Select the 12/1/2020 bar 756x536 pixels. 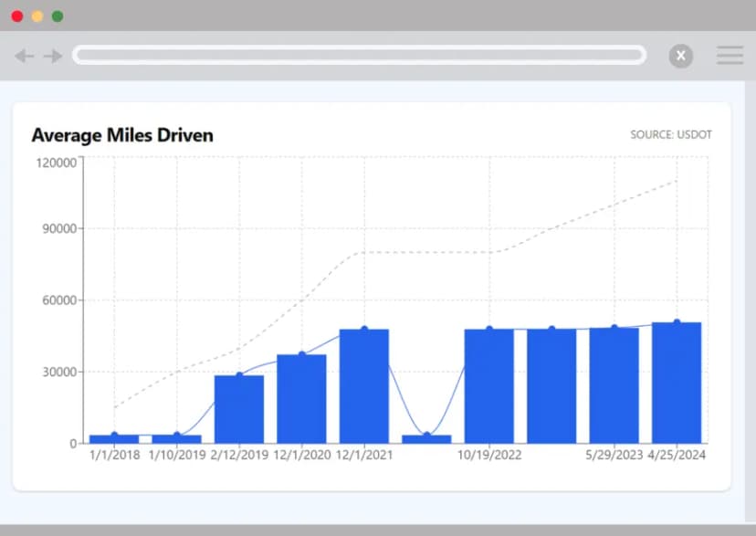(x=301, y=399)
